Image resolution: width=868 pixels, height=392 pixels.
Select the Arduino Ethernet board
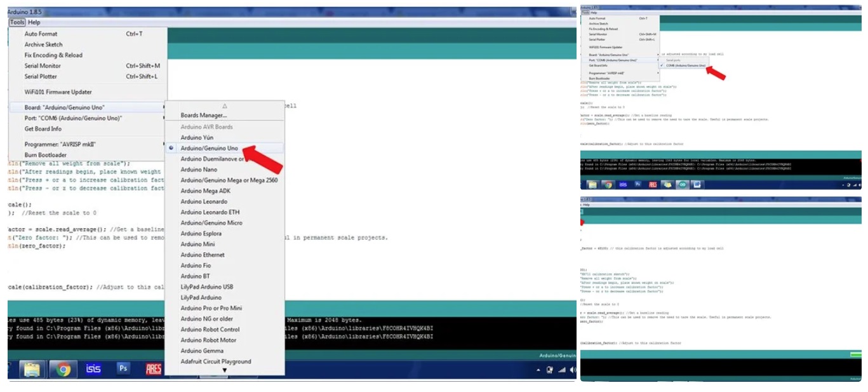(225, 255)
